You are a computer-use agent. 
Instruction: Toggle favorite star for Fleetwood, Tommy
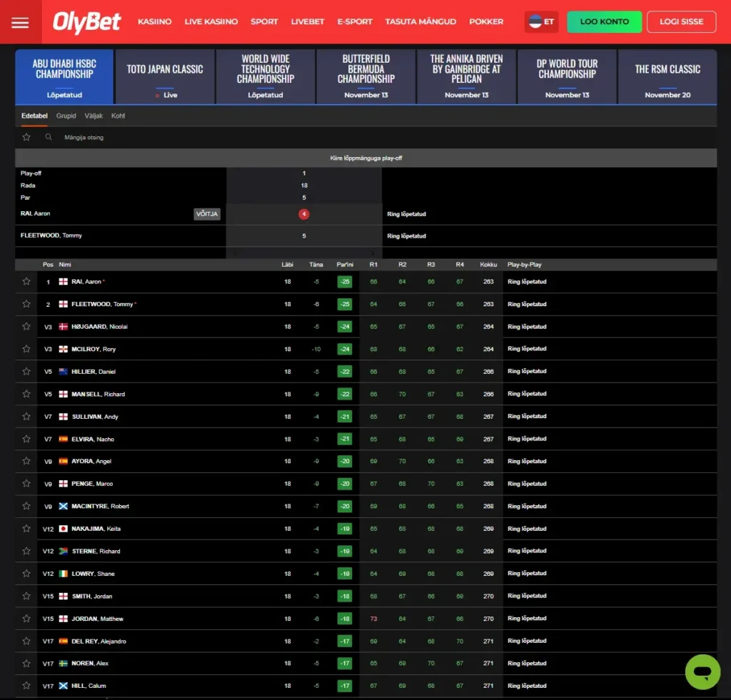[x=26, y=304]
